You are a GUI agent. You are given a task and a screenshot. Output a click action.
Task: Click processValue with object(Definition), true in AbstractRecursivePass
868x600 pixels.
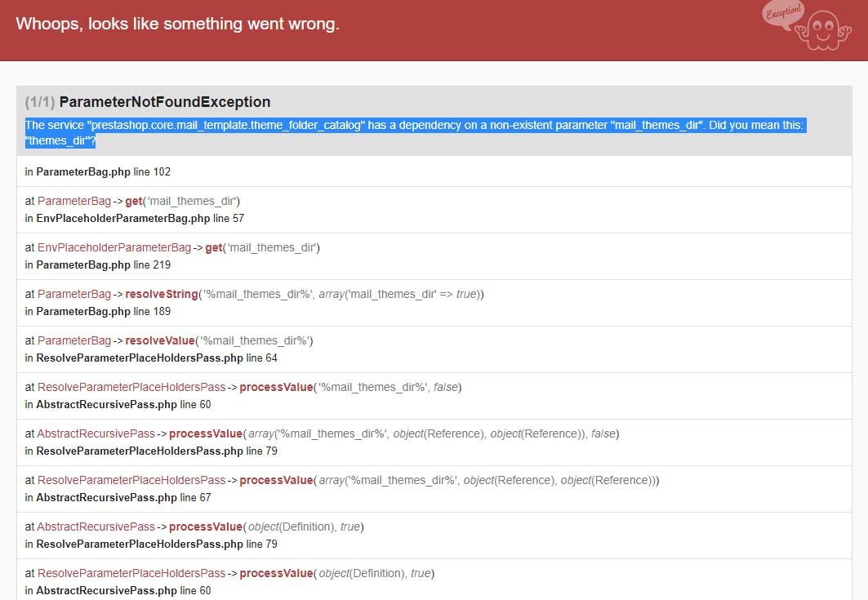coord(206,527)
